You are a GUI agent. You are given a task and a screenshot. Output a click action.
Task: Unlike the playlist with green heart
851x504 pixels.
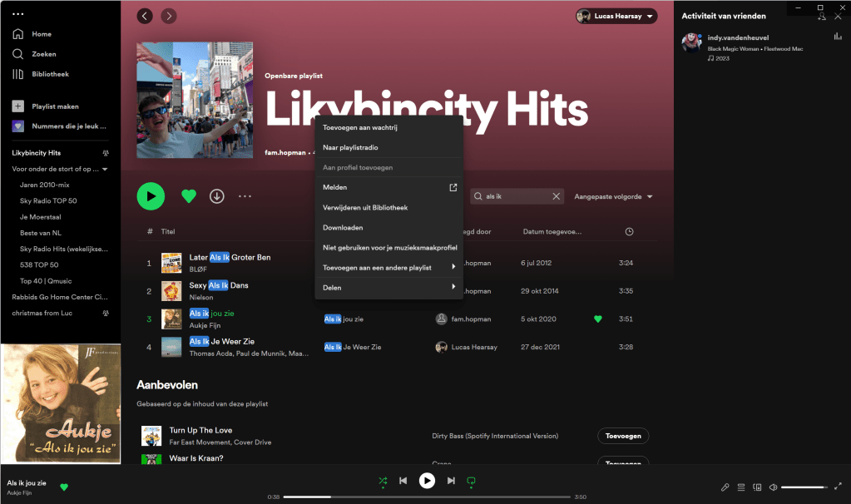coord(189,196)
